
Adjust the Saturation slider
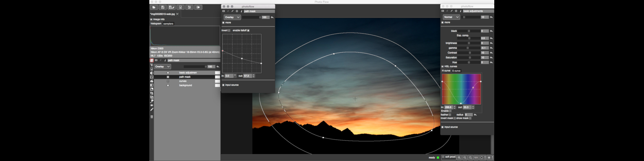(x=469, y=58)
